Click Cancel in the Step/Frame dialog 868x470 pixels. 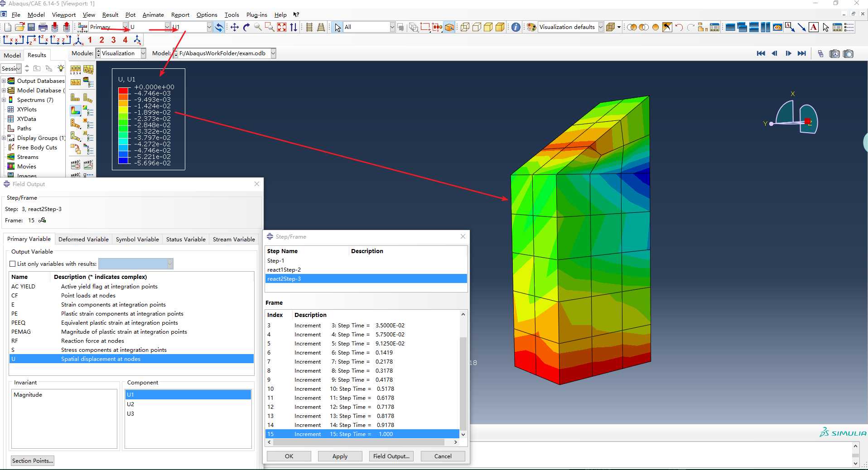[443, 456]
